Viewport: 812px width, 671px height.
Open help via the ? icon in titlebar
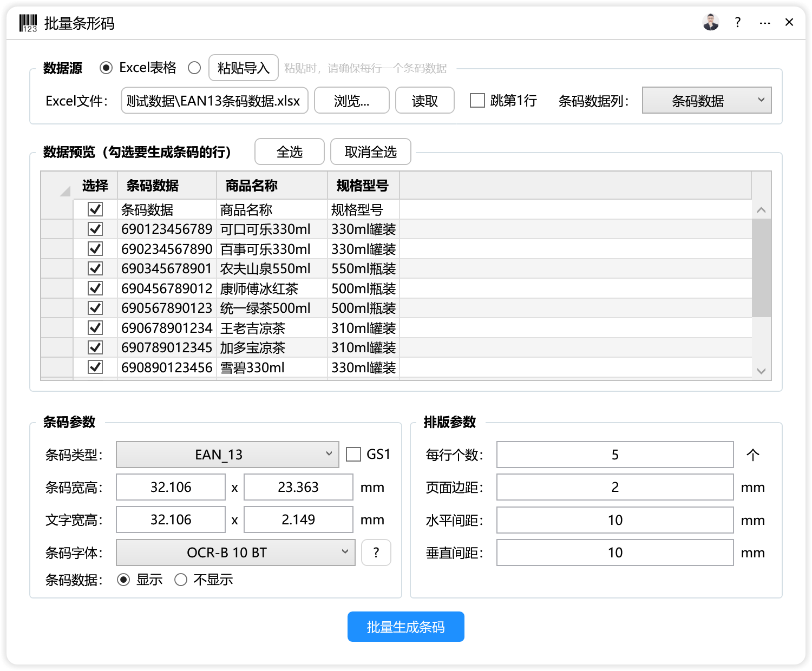tap(737, 22)
